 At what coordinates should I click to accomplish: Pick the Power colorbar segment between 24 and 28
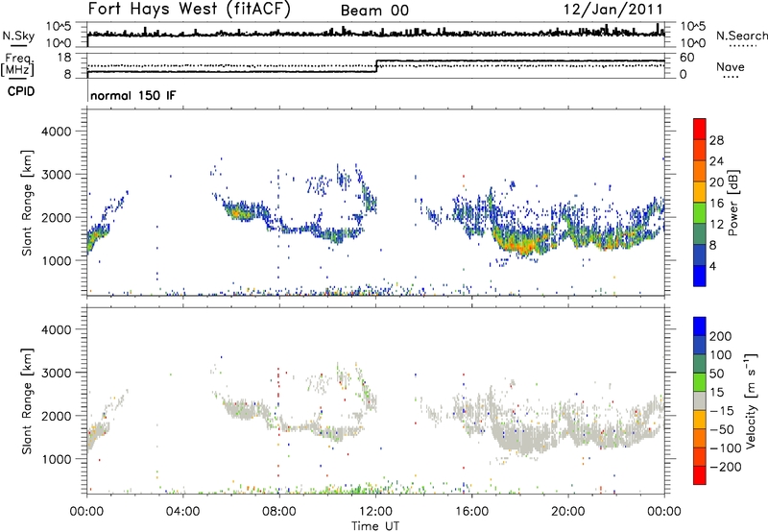pyautogui.click(x=700, y=151)
